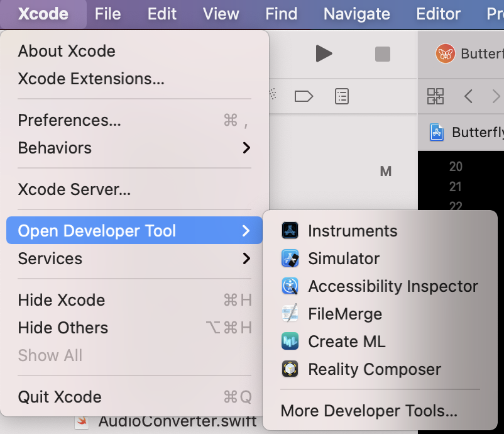Image resolution: width=504 pixels, height=434 pixels.
Task: Expand the Behaviors submenu
Action: pyautogui.click(x=134, y=148)
